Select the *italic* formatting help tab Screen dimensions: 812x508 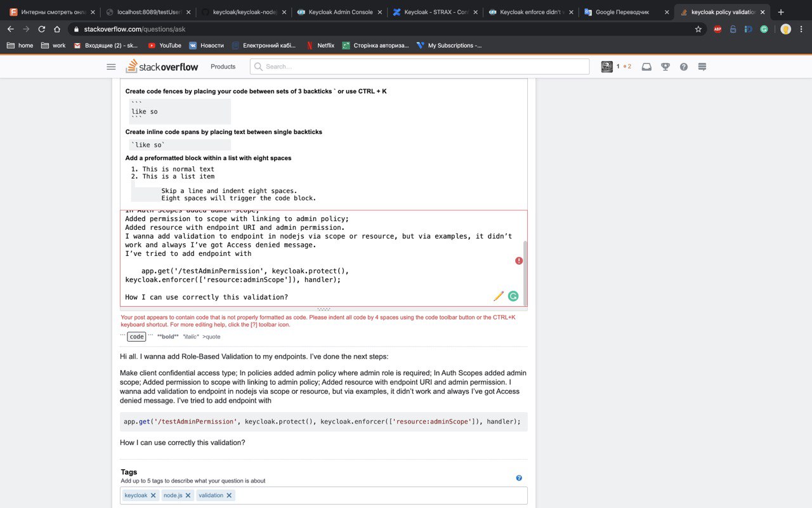click(x=191, y=337)
